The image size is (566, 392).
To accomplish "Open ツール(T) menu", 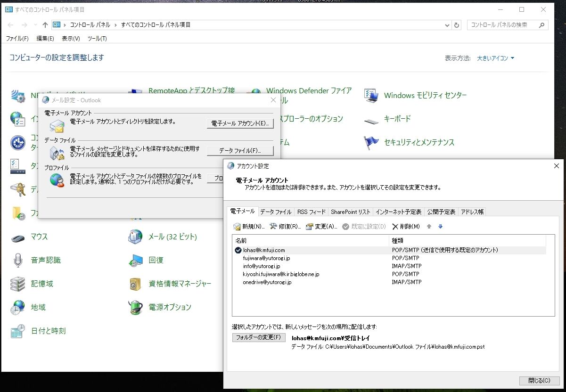I will pyautogui.click(x=97, y=39).
